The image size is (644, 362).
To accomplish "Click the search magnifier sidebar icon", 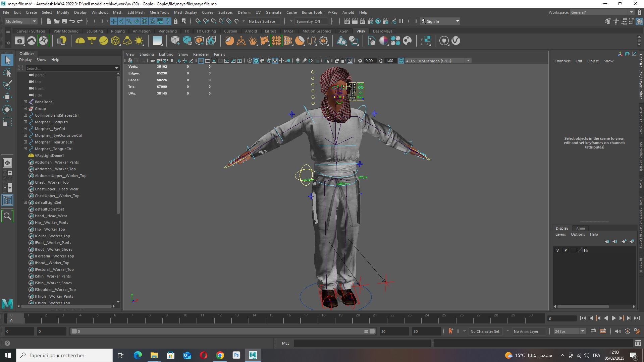I will [7, 216].
